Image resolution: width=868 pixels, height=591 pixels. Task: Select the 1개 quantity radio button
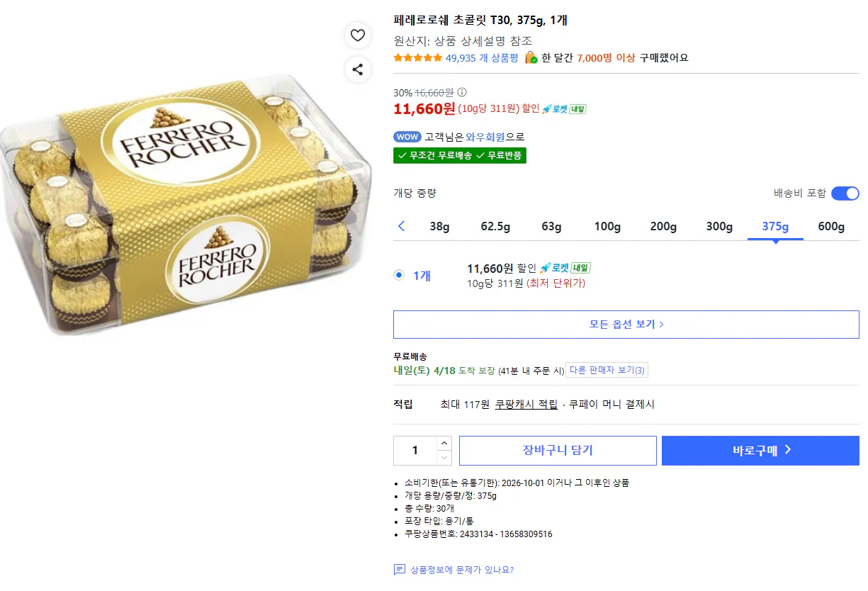point(398,275)
